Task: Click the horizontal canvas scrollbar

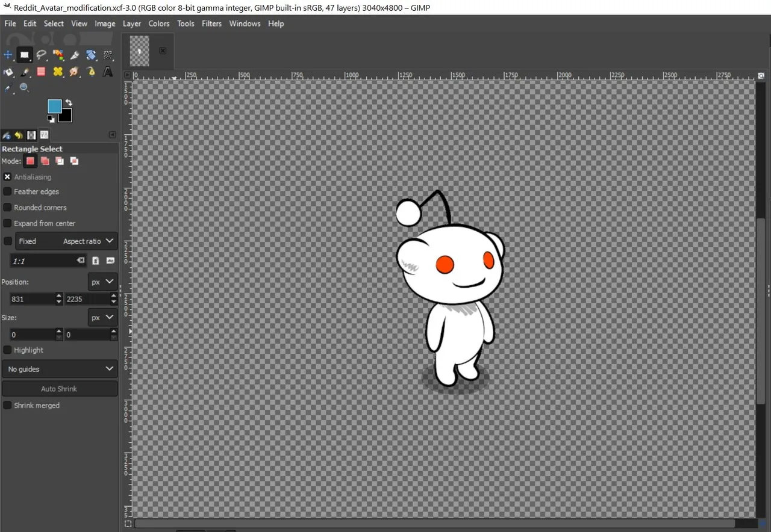Action: click(434, 524)
